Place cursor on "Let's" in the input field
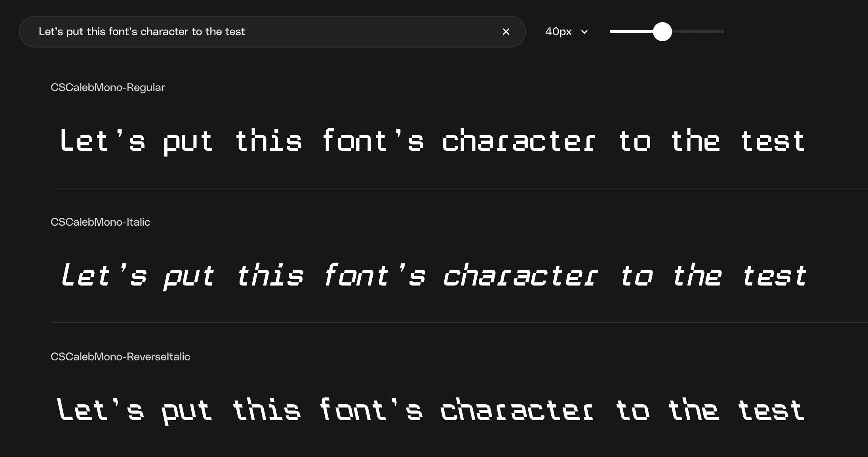868x457 pixels. pyautogui.click(x=51, y=32)
